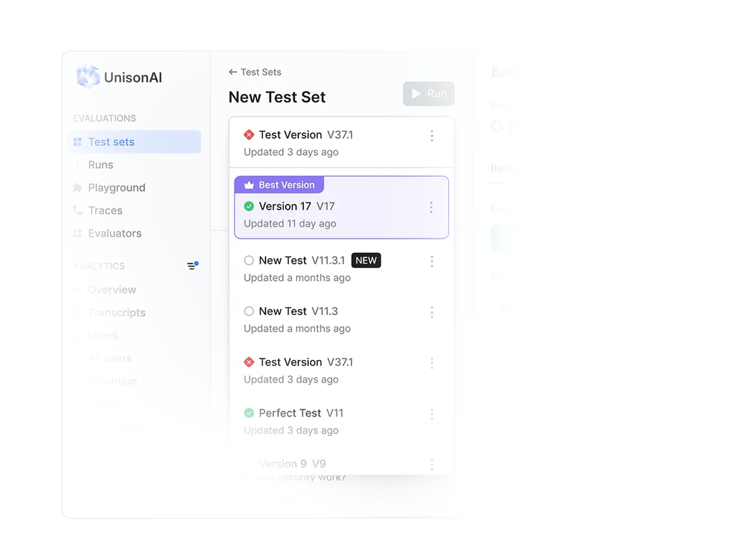Select the Evaluators grid icon
Image resolution: width=747 pixels, height=560 pixels.
coord(77,233)
